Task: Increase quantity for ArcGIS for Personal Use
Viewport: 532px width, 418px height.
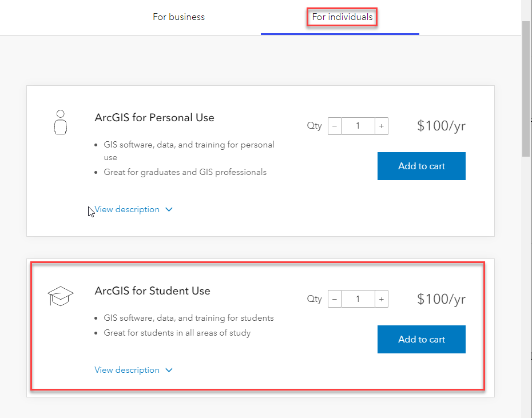Action: point(382,126)
